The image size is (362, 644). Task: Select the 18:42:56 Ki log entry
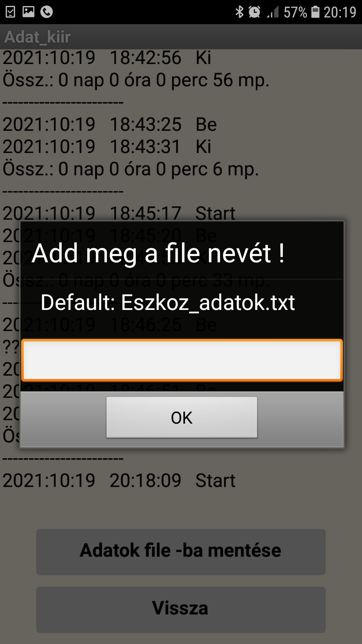107,58
